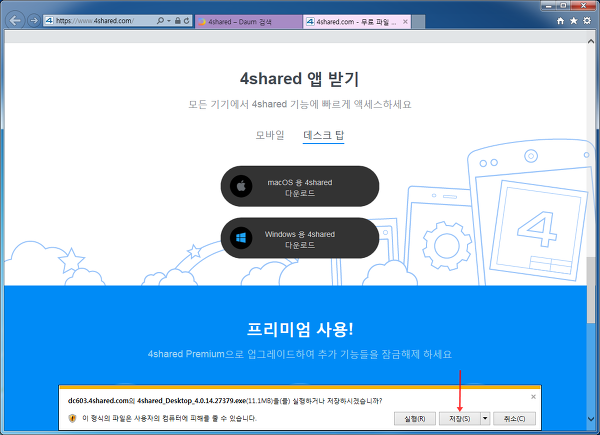Click the security shield warning icon
The image size is (600, 435).
(x=72, y=418)
